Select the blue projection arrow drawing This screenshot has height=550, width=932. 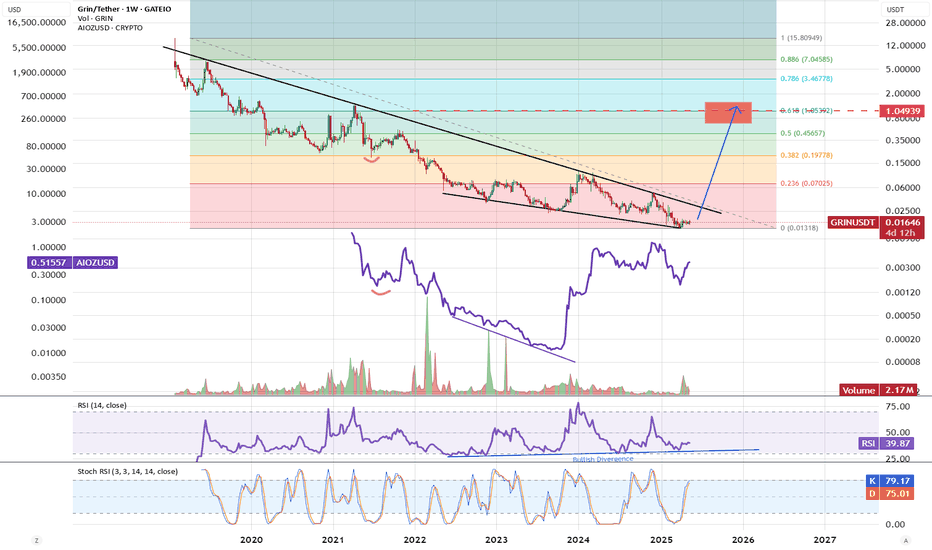point(717,162)
